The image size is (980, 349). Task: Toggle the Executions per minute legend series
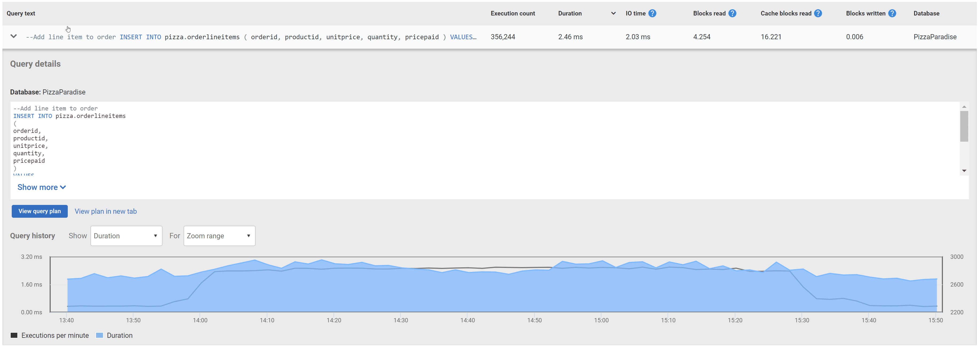(55, 335)
